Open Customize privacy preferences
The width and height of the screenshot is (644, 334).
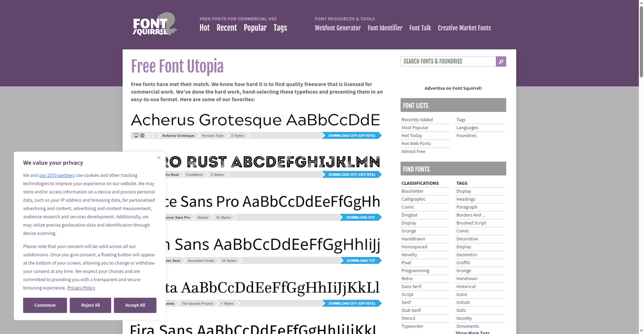pyautogui.click(x=45, y=305)
